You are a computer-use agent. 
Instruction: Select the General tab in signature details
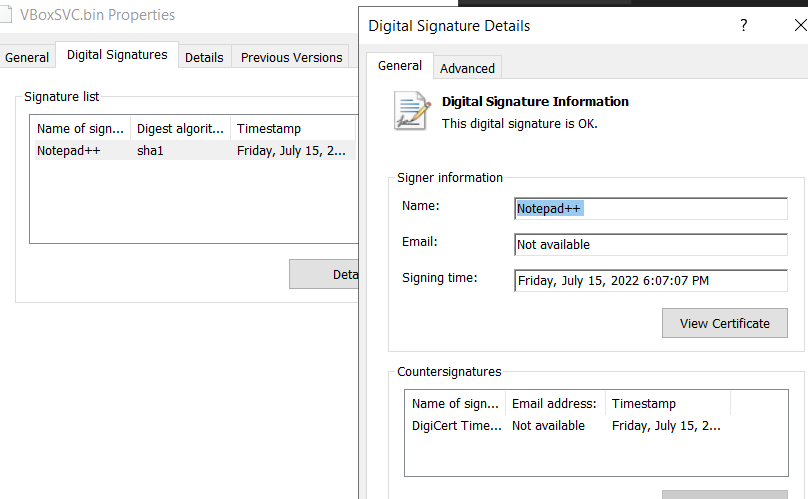400,66
